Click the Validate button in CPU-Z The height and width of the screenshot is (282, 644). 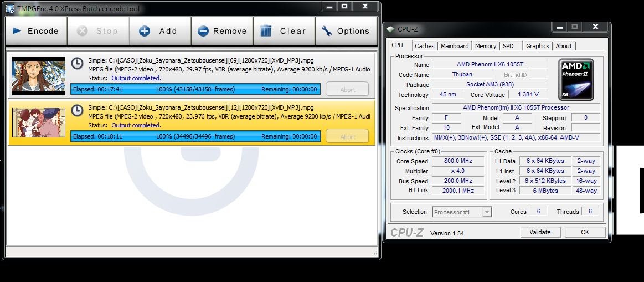click(x=540, y=232)
